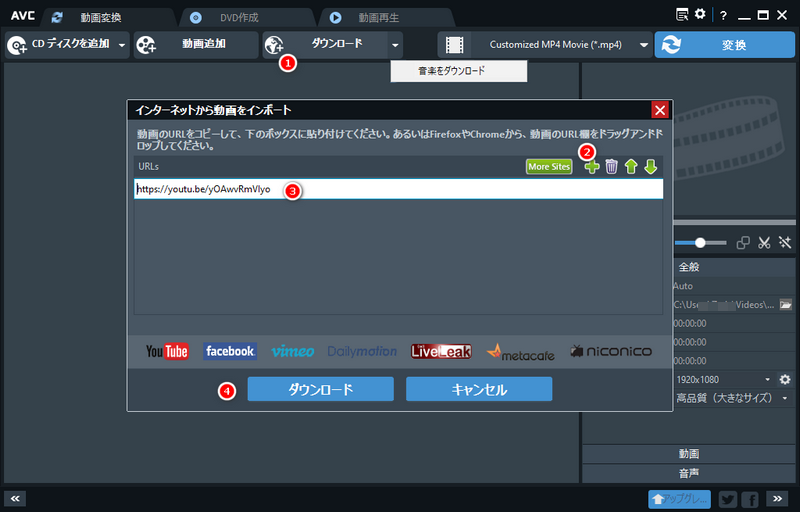The height and width of the screenshot is (512, 800).
Task: Click the キャンセル button
Action: pyautogui.click(x=479, y=389)
